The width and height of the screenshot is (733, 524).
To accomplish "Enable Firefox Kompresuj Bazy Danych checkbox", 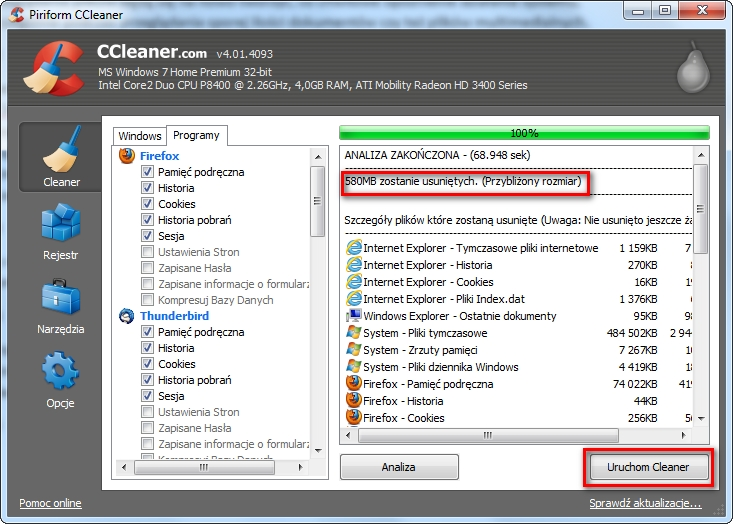I will pyautogui.click(x=147, y=300).
